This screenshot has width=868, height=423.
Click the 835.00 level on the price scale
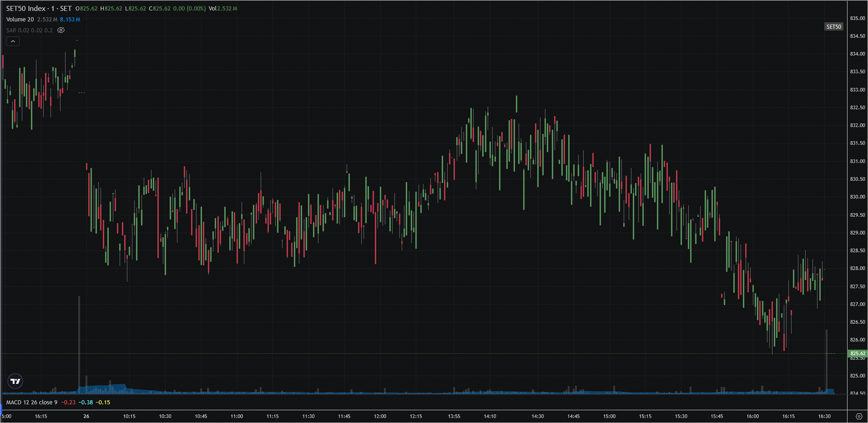pyautogui.click(x=858, y=18)
